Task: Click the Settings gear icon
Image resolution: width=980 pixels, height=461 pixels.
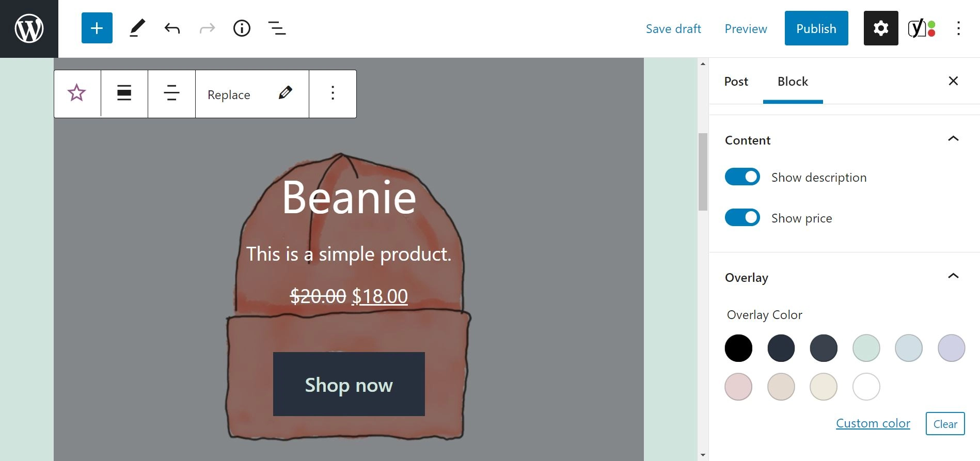Action: point(880,28)
